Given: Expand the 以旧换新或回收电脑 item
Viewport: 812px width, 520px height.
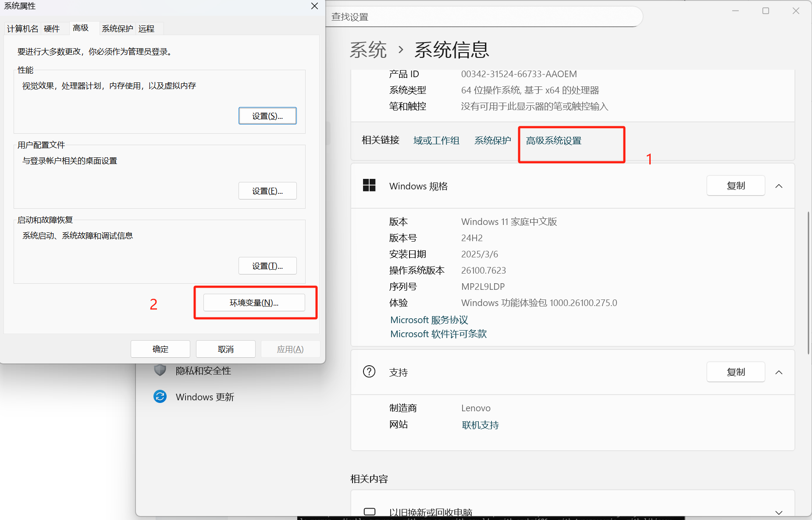Looking at the screenshot, I should [x=779, y=513].
